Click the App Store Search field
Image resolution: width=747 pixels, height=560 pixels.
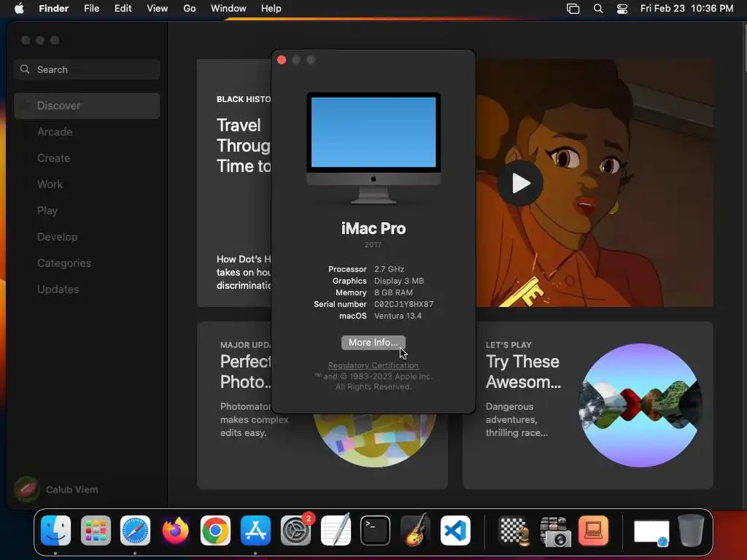(x=88, y=69)
